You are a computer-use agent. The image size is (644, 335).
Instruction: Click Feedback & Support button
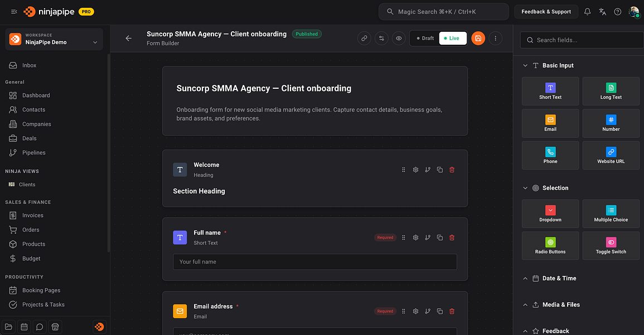(x=546, y=12)
